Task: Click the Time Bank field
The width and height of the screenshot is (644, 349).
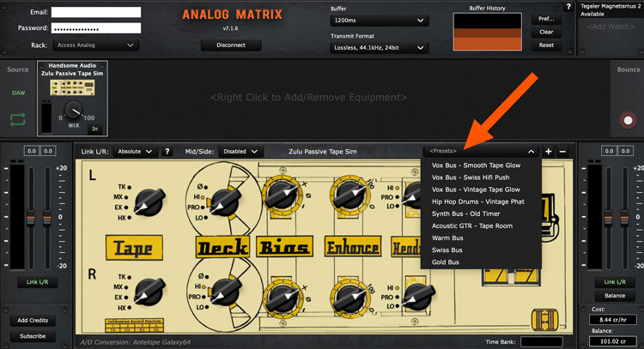Action: click(541, 341)
